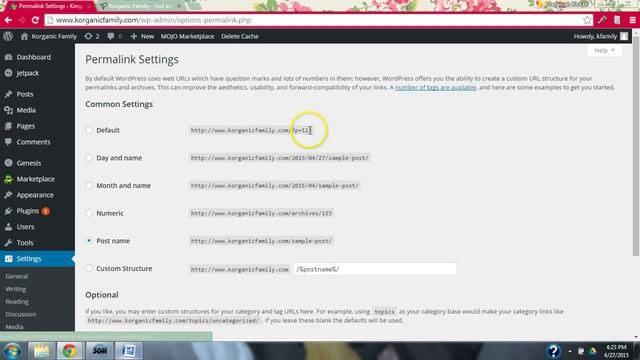640x360 pixels.
Task: Open General settings submenu
Action: coord(17,276)
